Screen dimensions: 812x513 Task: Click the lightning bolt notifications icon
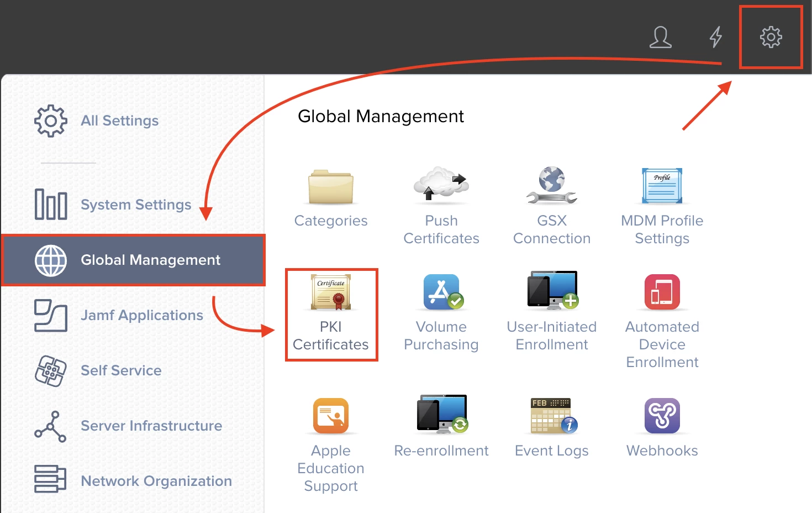pyautogui.click(x=716, y=37)
